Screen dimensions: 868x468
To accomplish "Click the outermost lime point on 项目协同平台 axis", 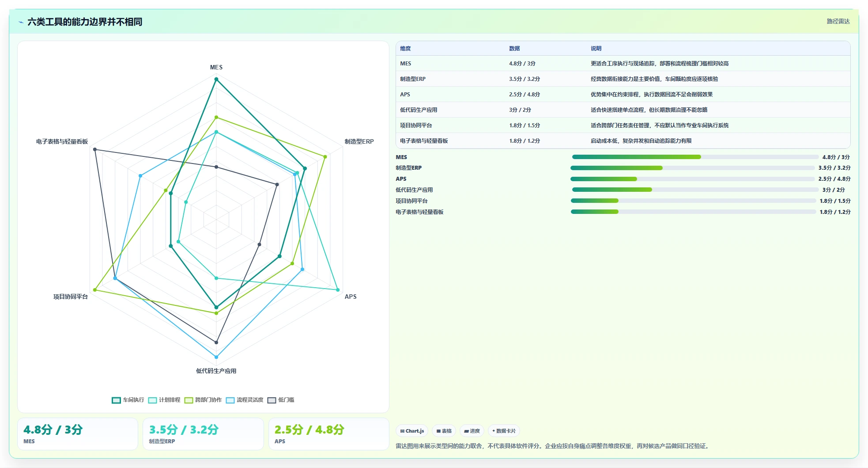I will point(95,290).
